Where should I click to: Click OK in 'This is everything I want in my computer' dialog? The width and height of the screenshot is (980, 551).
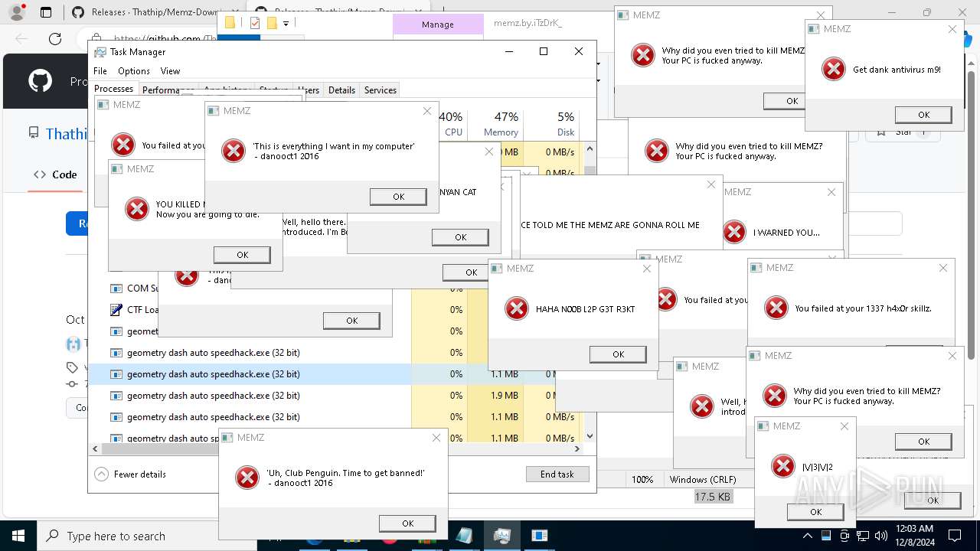[398, 197]
